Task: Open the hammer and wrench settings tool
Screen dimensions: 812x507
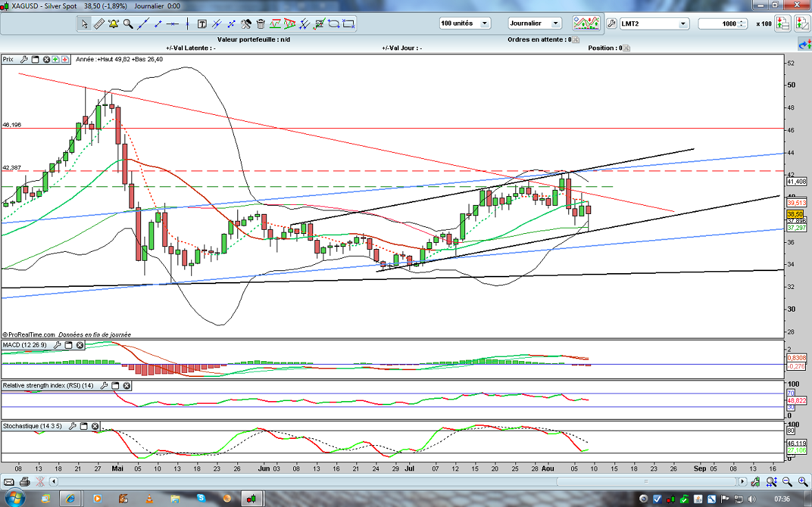Action: (x=246, y=24)
